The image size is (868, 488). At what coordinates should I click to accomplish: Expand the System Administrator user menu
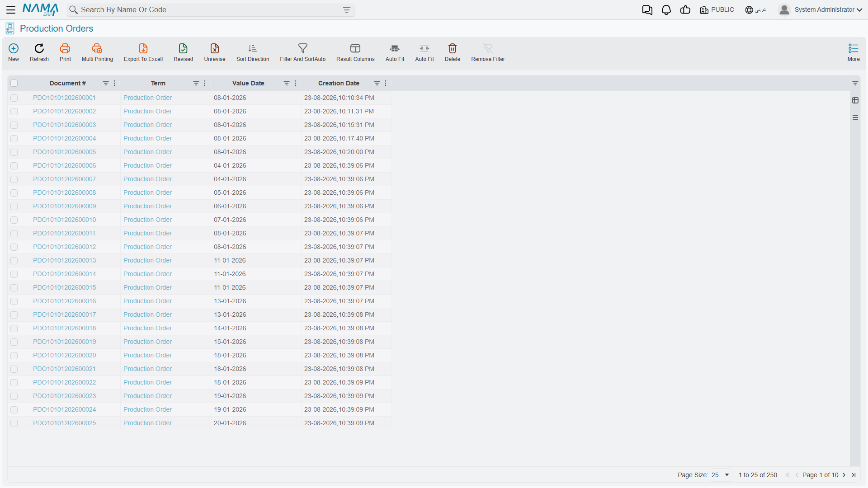[821, 10]
